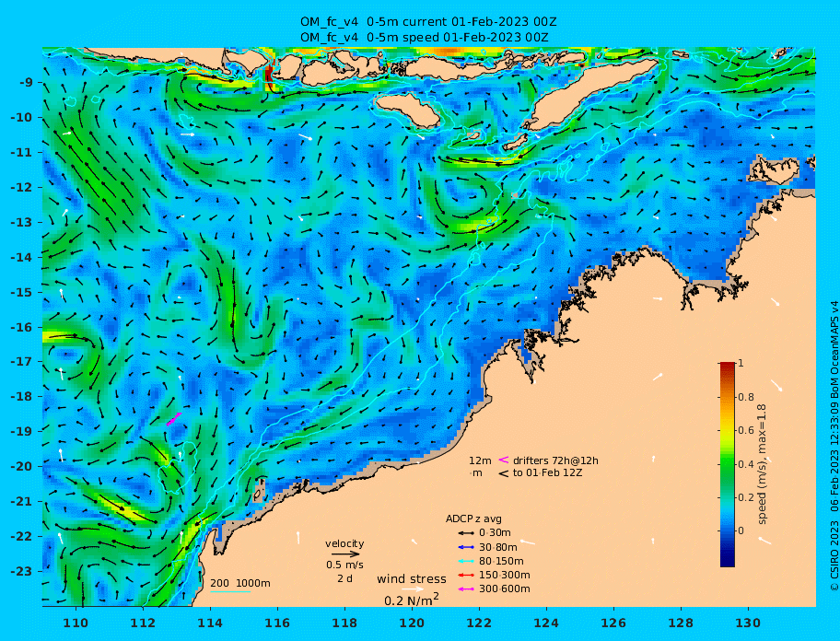Click the 'velocity' legend label
The width and height of the screenshot is (840, 641).
point(344,543)
